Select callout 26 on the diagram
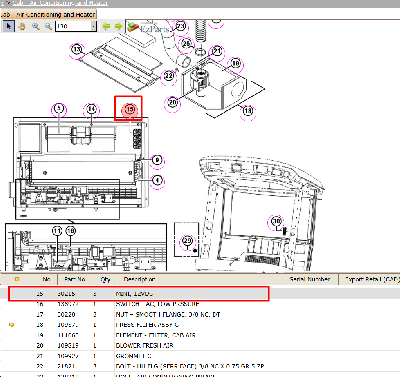Viewport: 400px width, 377px height. [x=186, y=43]
